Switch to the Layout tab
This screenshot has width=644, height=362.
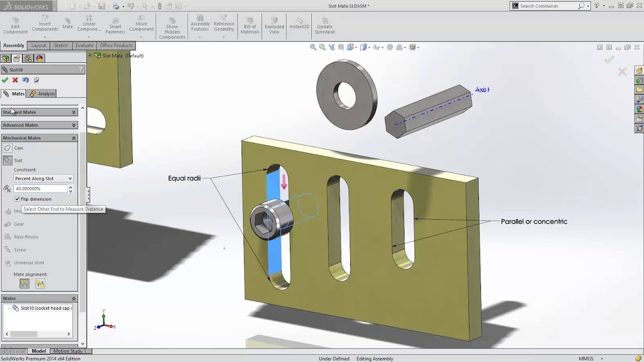(x=38, y=45)
